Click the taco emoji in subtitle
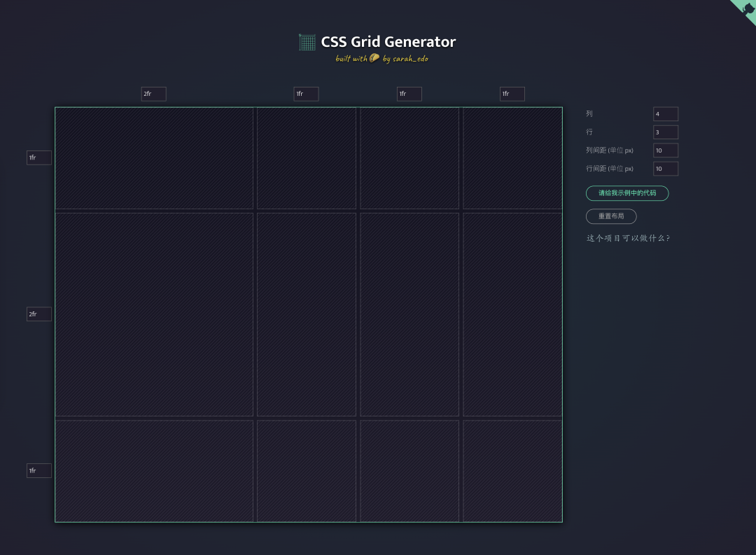This screenshot has height=555, width=756. coord(374,58)
